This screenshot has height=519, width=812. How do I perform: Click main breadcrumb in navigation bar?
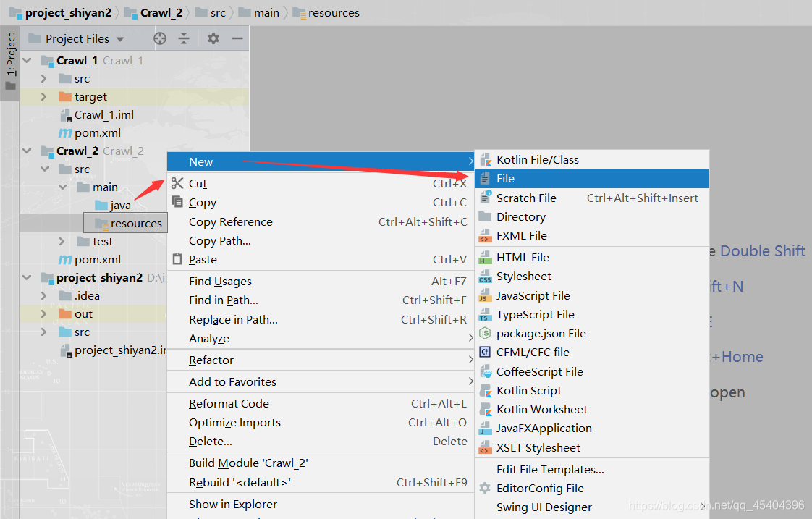click(x=259, y=13)
